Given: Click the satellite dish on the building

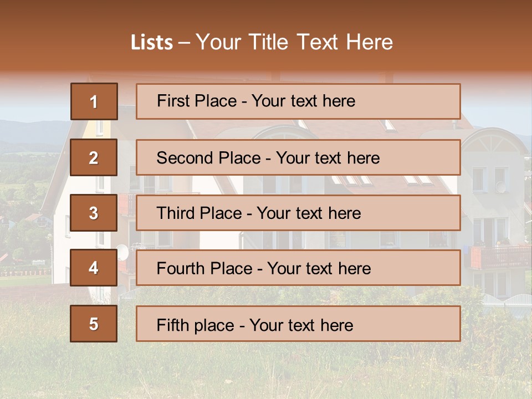Looking at the screenshot, I should [x=122, y=253].
